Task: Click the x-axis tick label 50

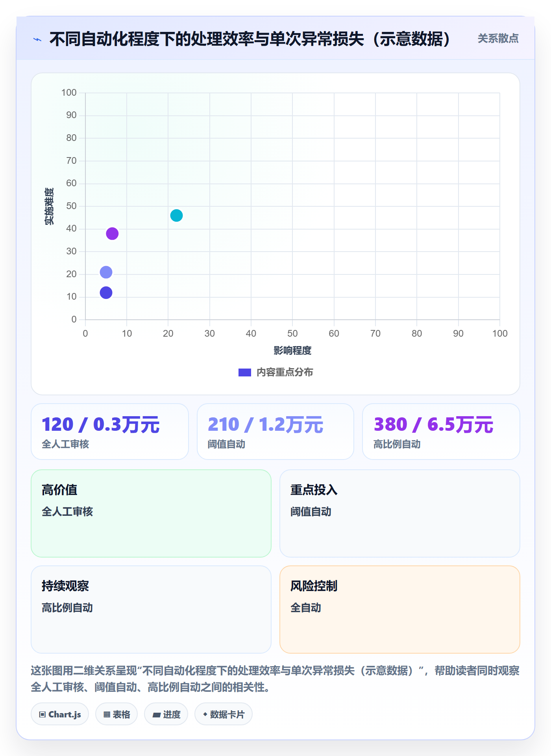Action: pos(292,334)
